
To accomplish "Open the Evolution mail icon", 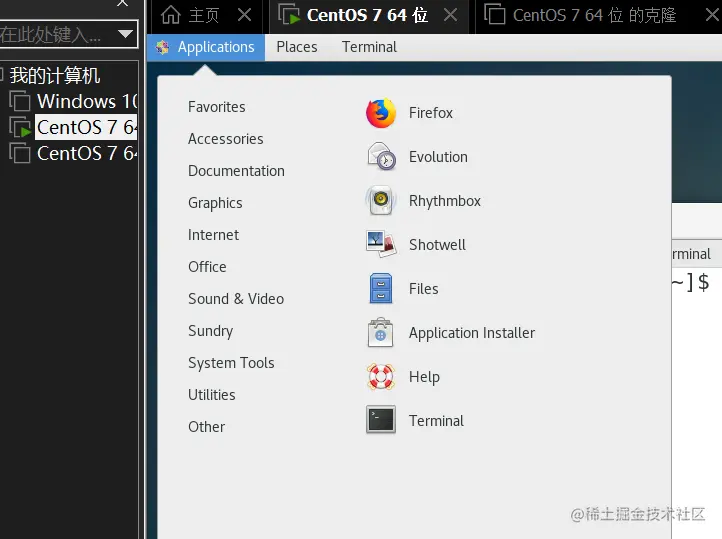I will click(x=381, y=156).
